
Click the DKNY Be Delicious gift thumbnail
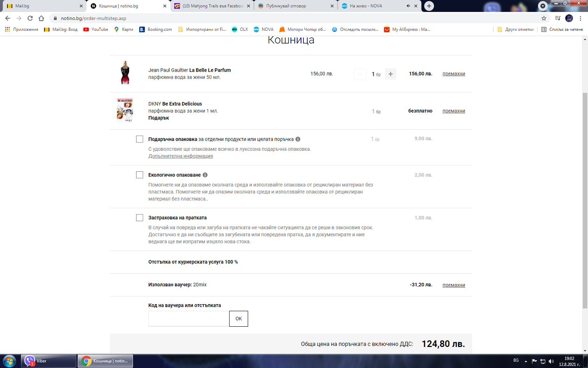125,110
